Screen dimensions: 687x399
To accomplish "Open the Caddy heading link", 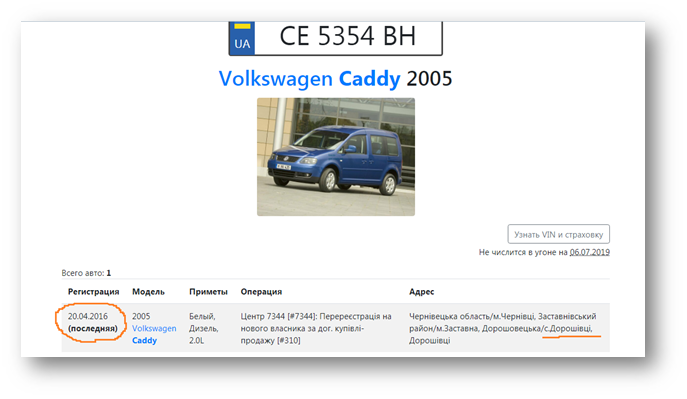I will click(x=369, y=79).
